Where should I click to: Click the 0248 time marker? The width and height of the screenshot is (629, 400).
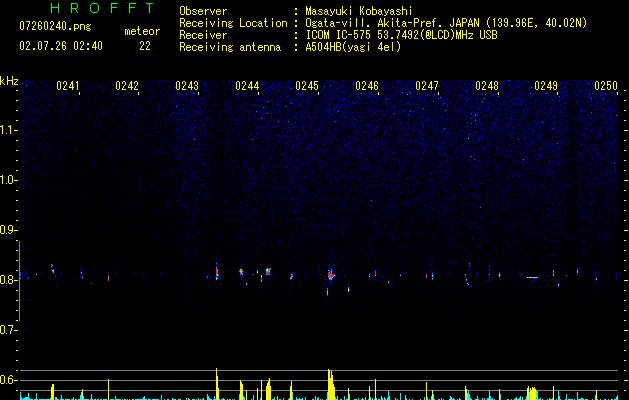point(487,85)
